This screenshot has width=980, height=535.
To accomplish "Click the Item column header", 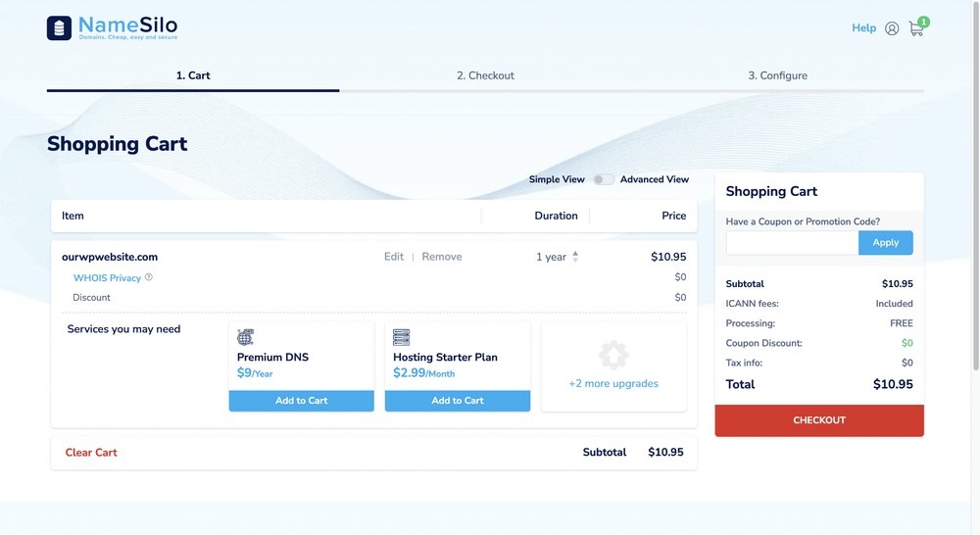I will point(73,216).
